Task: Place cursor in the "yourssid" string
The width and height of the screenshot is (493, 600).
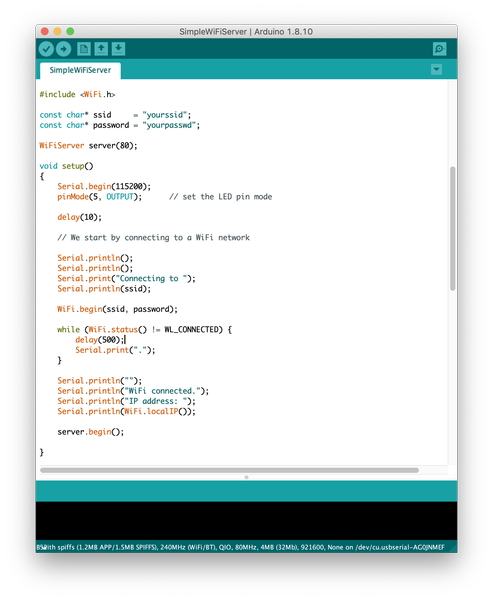Action: coord(165,115)
